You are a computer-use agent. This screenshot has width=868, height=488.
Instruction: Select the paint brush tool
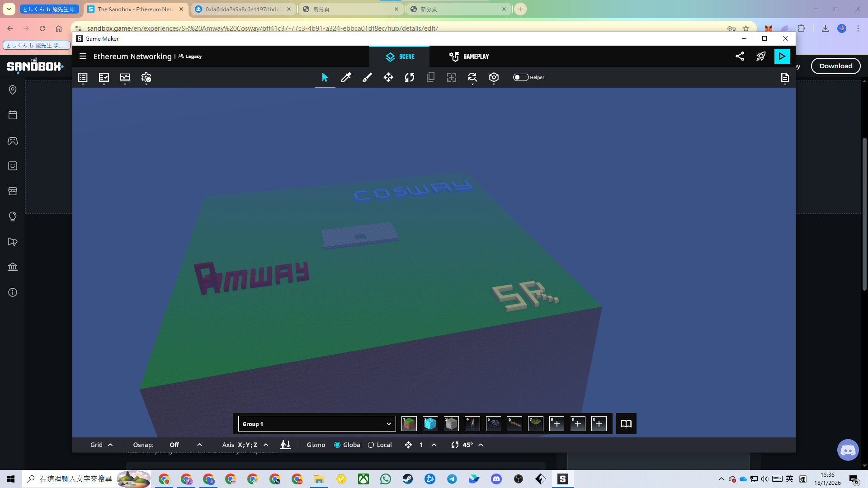pos(367,78)
